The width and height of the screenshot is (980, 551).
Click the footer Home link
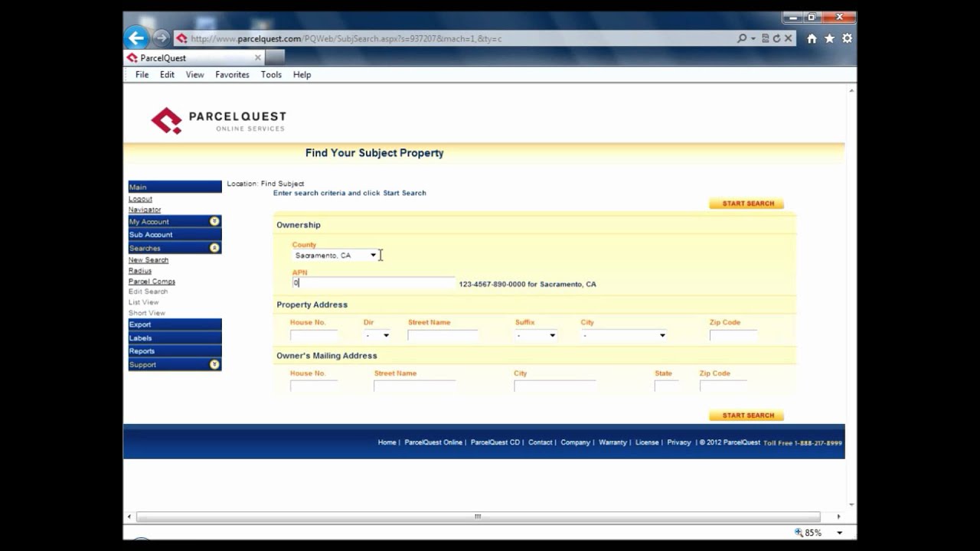point(387,442)
